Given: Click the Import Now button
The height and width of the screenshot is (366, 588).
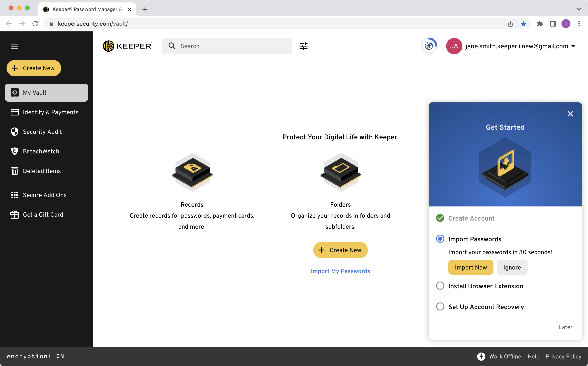Looking at the screenshot, I should tap(471, 267).
